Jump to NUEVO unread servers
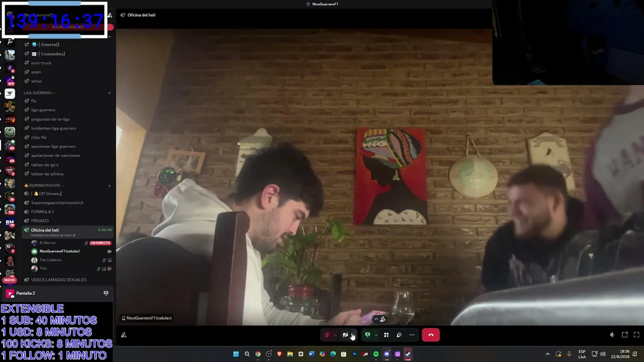 tap(9, 280)
